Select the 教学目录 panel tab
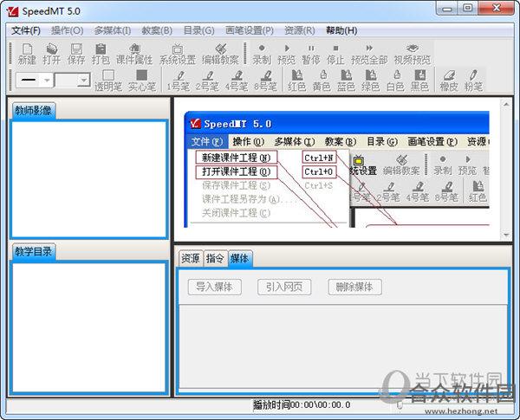This screenshot has width=520, height=420. pyautogui.click(x=34, y=252)
